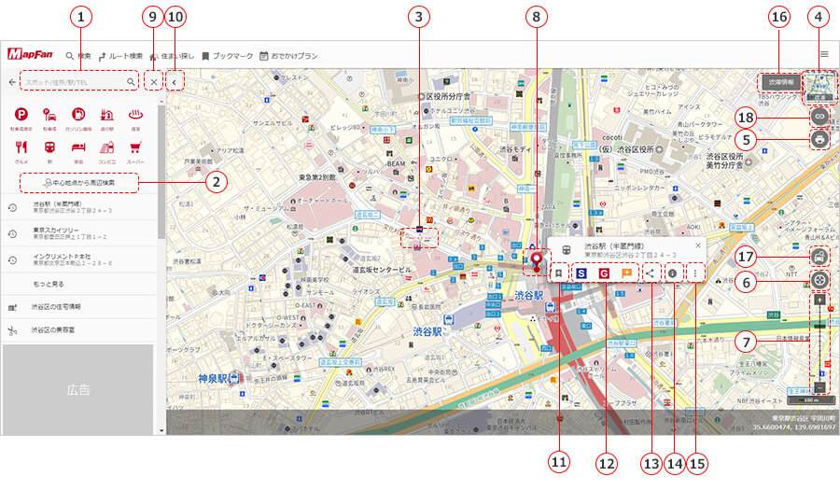
Task: Open spot details with the info icon
Action: pyautogui.click(x=672, y=273)
